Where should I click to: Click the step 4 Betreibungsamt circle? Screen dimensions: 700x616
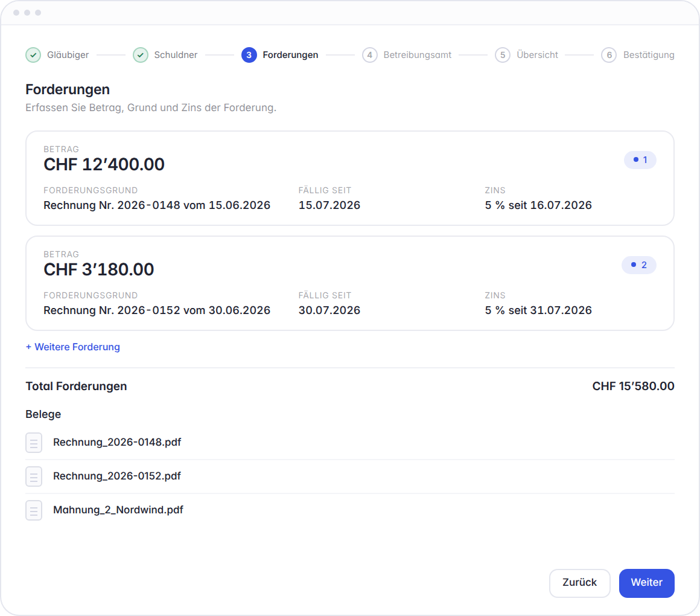coord(370,55)
